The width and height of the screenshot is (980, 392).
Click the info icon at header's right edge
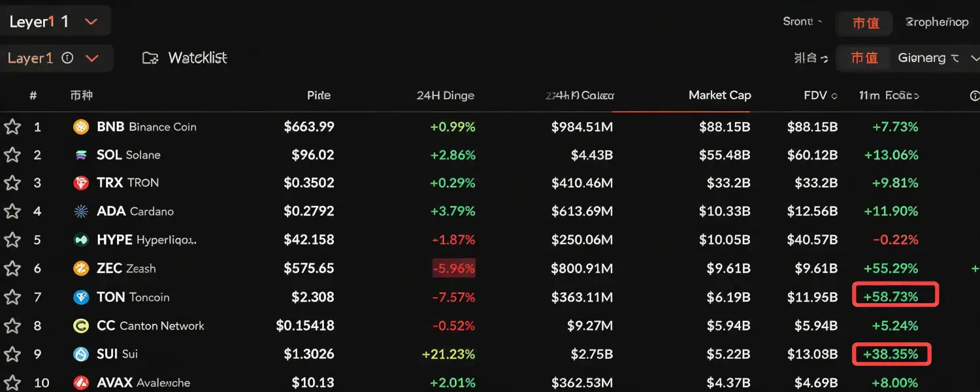click(x=975, y=96)
